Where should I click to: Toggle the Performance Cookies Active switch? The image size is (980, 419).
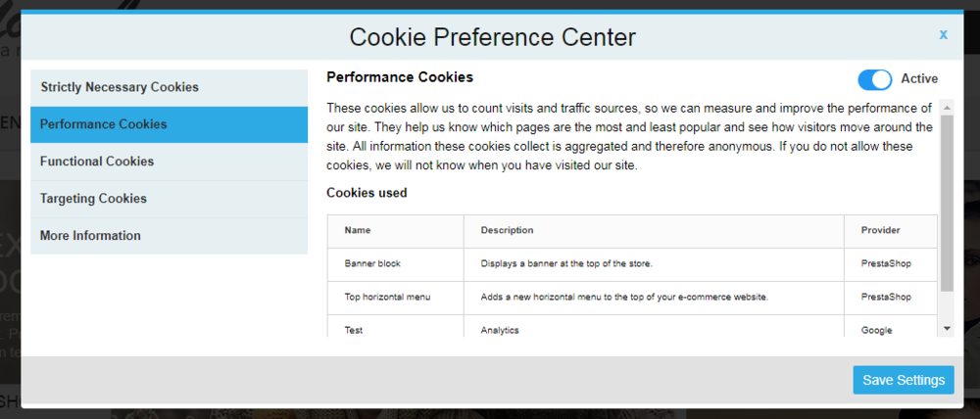(874, 79)
